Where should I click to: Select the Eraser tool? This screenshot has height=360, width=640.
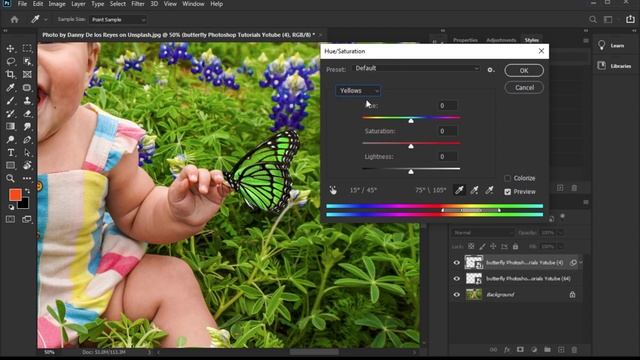(27, 113)
